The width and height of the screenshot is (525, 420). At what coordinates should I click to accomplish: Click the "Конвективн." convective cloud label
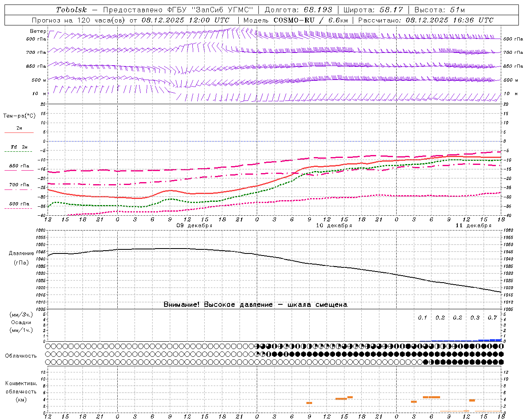(21, 383)
